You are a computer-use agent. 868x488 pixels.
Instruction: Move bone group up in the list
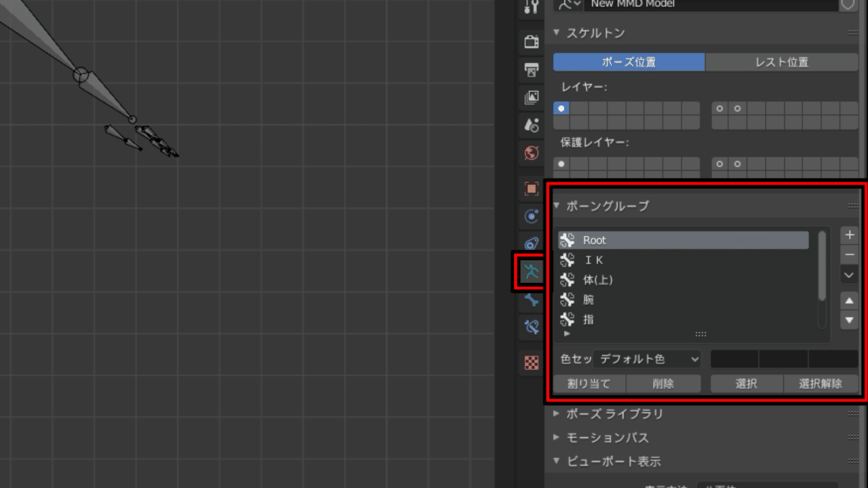click(x=849, y=301)
